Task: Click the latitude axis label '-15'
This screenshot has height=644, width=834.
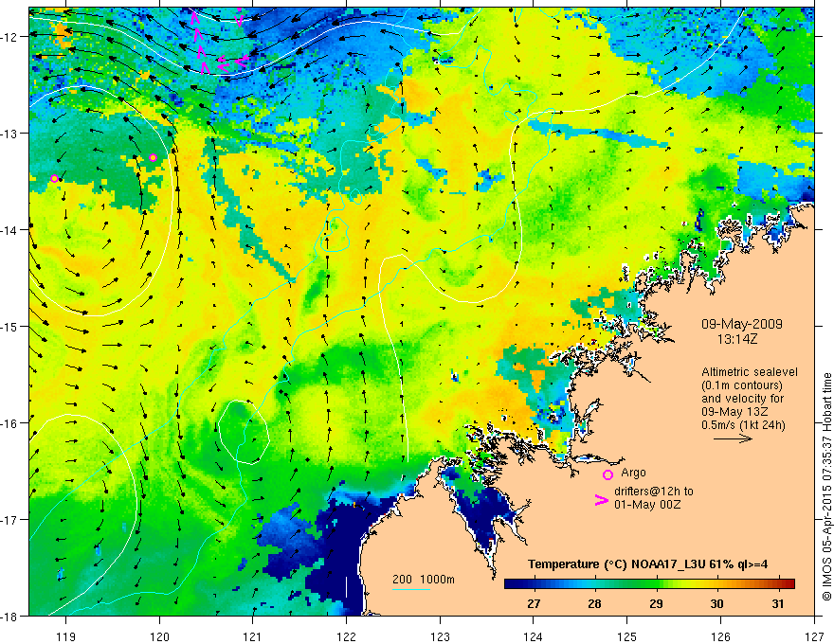Action: point(10,326)
